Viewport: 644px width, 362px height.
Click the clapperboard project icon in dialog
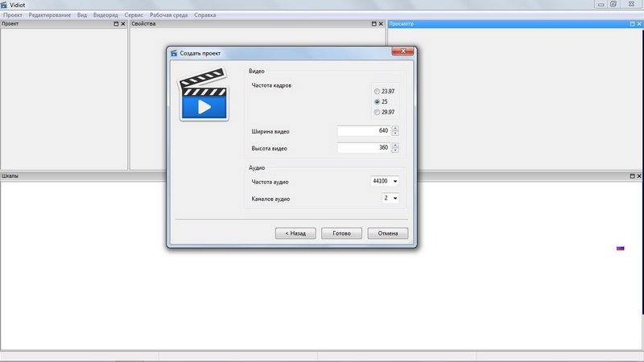click(205, 95)
